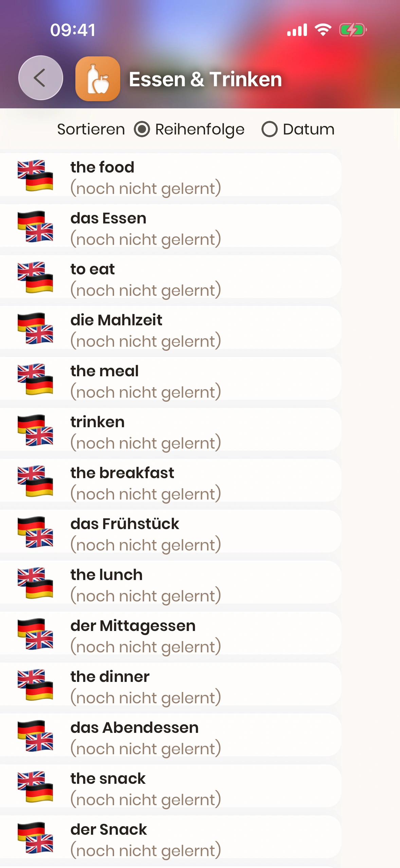The width and height of the screenshot is (400, 868).
Task: Tap the flag icon beside 'to eat'
Action: (x=35, y=277)
